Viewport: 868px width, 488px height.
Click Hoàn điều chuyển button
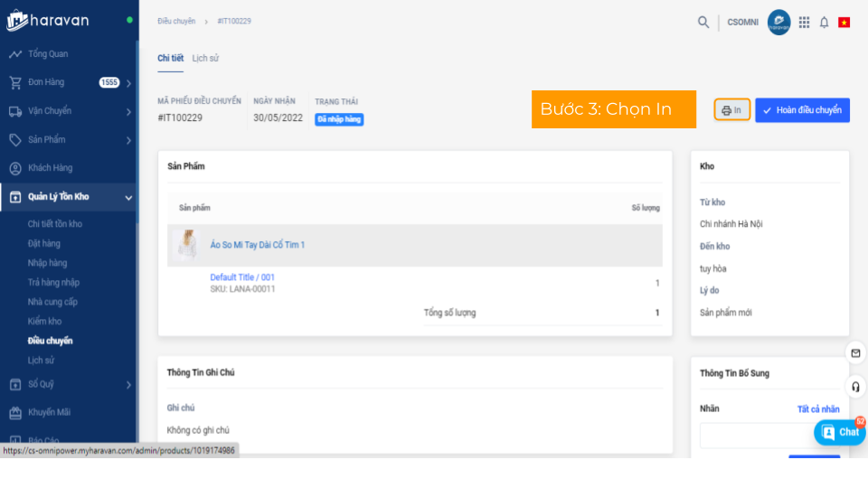tap(802, 110)
